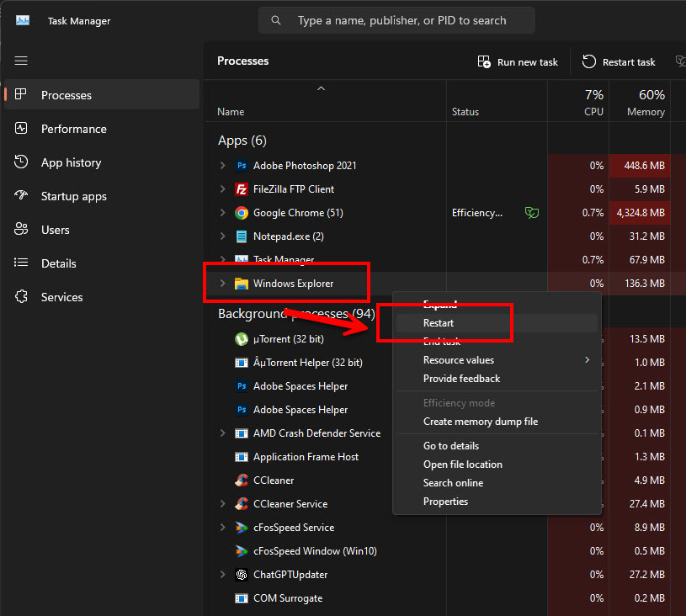Click the COM Surrogate icon

[242, 598]
